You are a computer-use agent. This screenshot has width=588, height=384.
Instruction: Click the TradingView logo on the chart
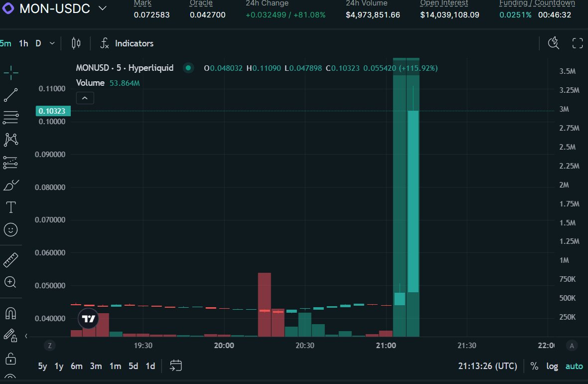89,319
